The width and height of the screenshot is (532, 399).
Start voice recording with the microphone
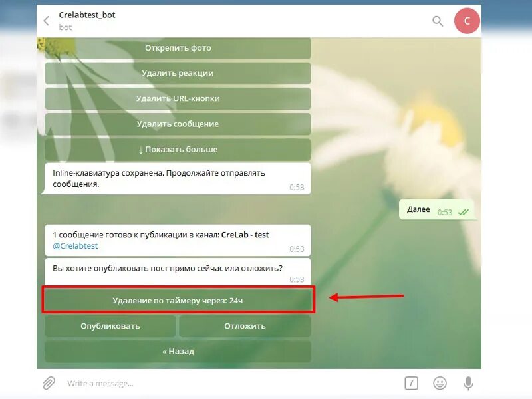coord(469,384)
